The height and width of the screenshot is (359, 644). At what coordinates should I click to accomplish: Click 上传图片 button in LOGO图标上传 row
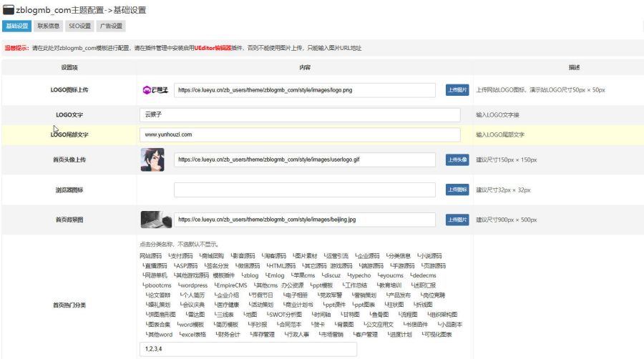click(457, 90)
